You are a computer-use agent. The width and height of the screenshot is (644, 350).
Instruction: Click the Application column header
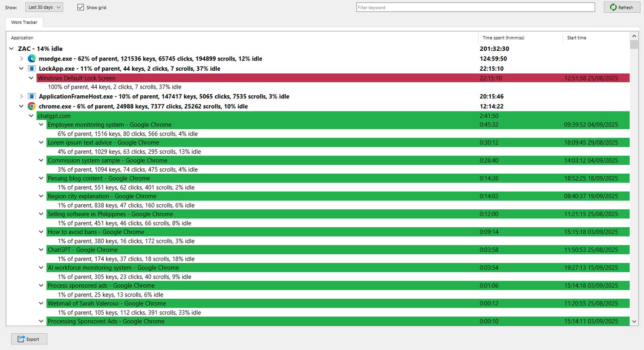[x=22, y=38]
